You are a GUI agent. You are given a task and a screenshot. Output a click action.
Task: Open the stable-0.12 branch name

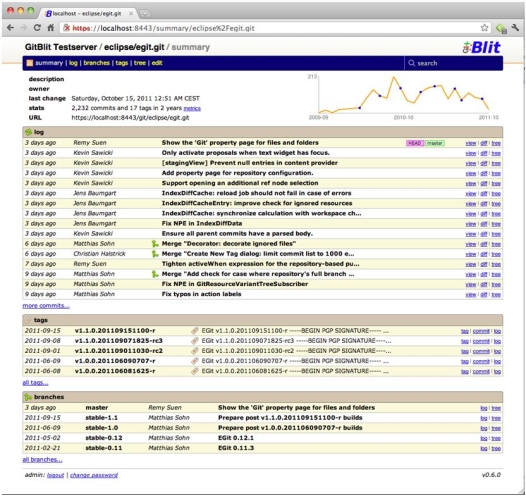pos(104,438)
